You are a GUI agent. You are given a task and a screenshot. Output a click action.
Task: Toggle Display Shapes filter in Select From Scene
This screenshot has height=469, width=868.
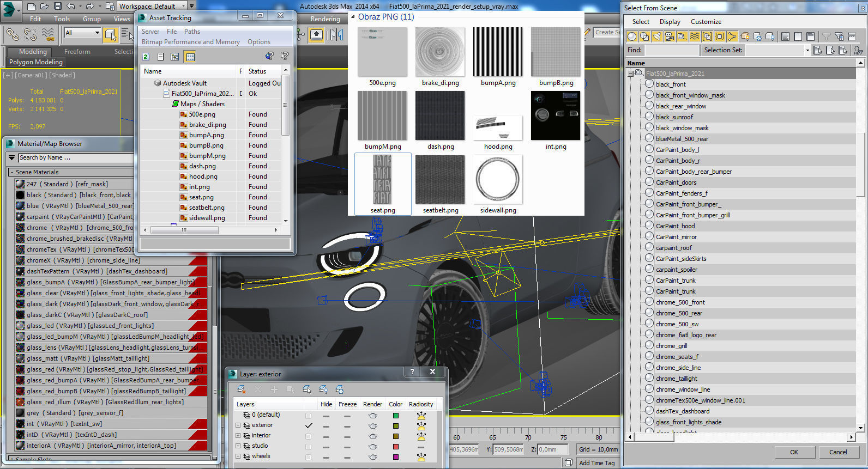point(644,36)
